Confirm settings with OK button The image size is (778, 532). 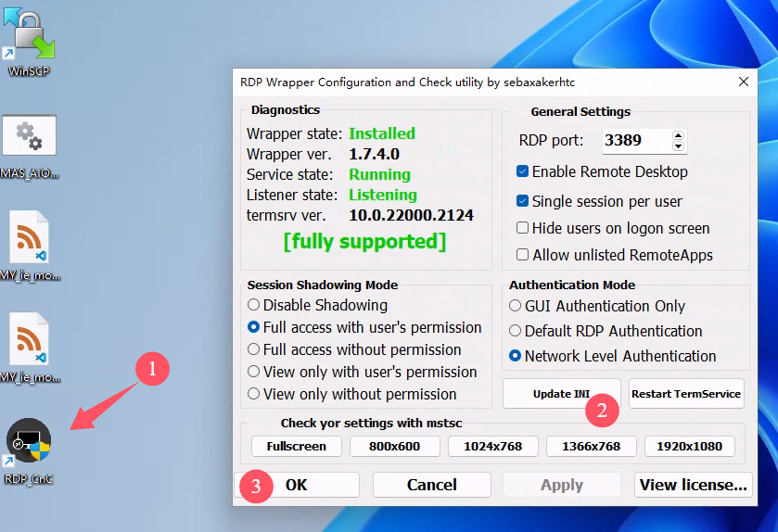tap(297, 485)
